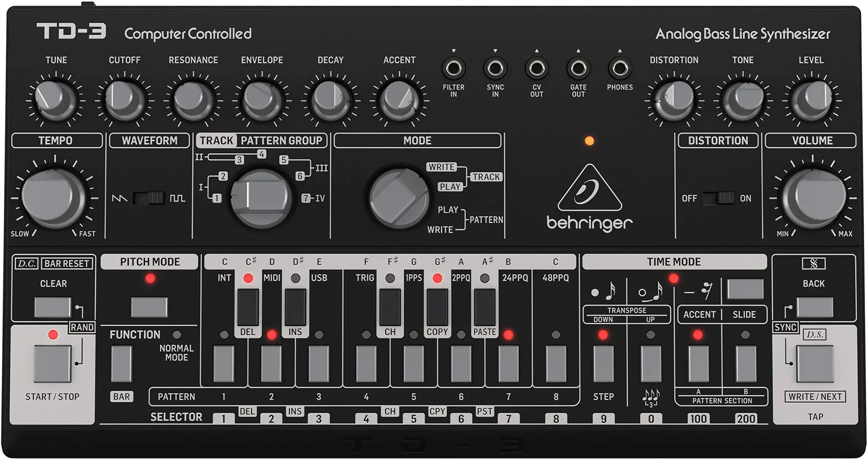Click the ACCENT knob
The height and width of the screenshot is (459, 868).
(x=399, y=101)
